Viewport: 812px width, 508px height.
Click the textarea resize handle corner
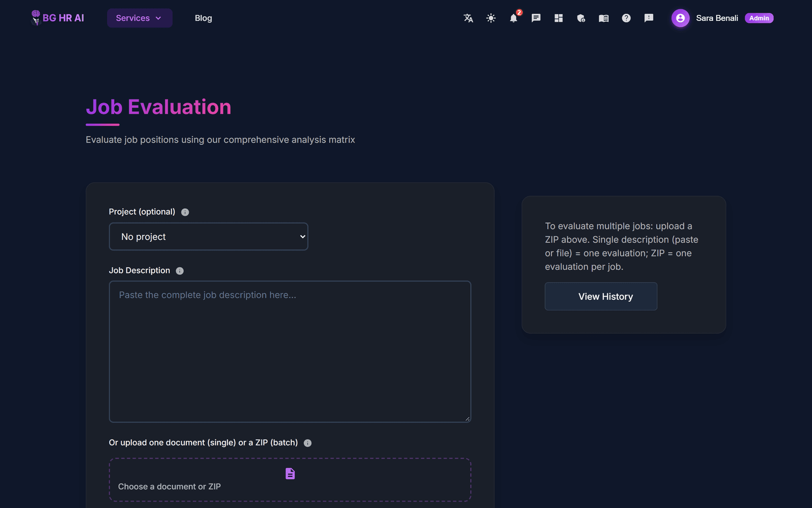(467, 419)
